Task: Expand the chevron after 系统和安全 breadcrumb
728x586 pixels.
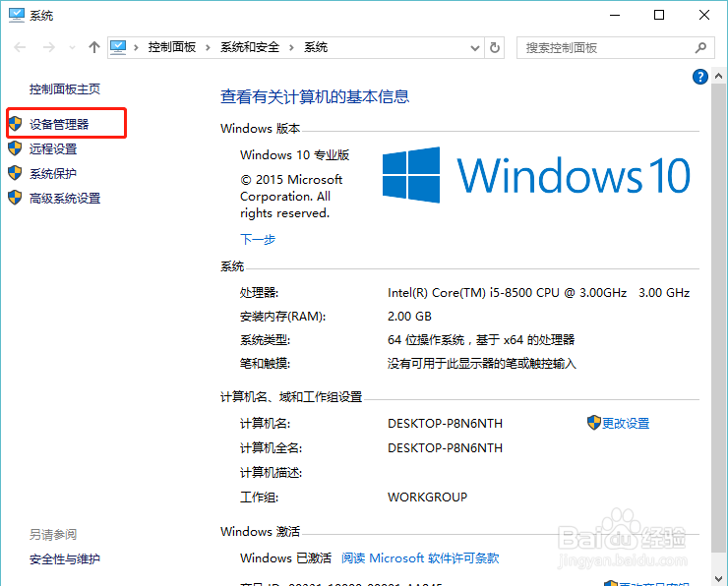Action: [291, 47]
